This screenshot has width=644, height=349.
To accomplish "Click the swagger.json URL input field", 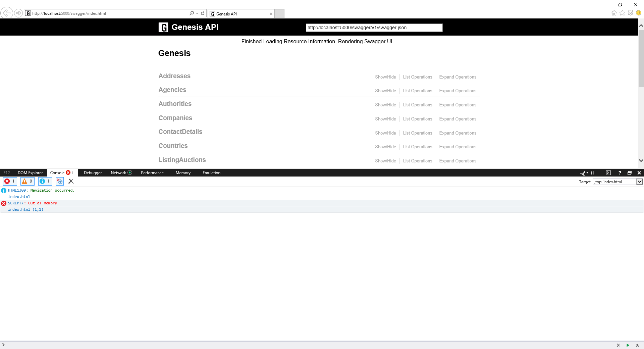I will 374,28.
